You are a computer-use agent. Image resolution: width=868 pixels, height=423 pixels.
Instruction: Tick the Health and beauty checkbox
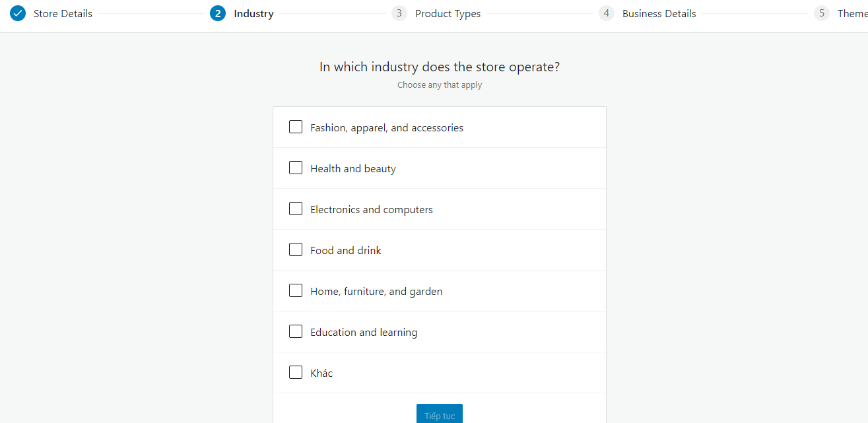[x=296, y=168]
